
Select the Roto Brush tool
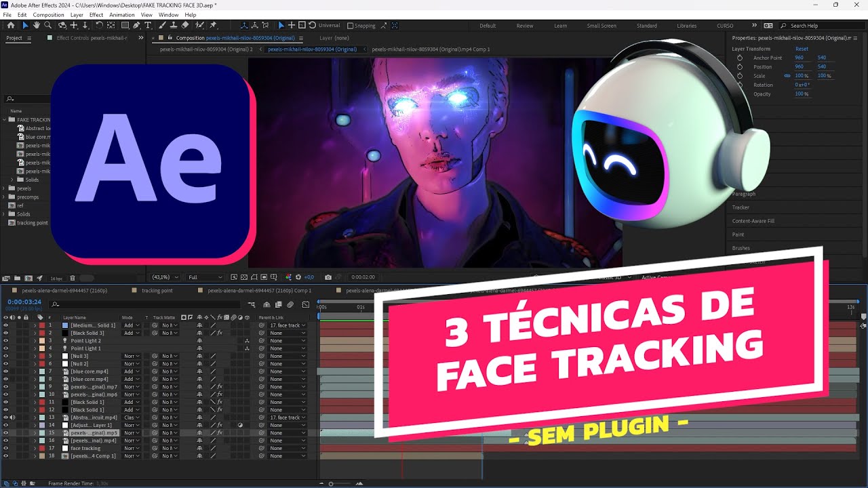coord(199,26)
